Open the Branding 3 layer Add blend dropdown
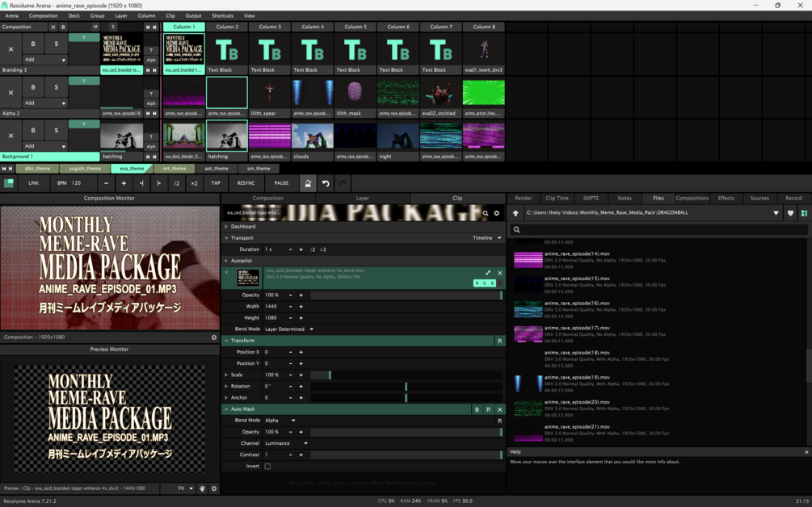 click(x=45, y=60)
